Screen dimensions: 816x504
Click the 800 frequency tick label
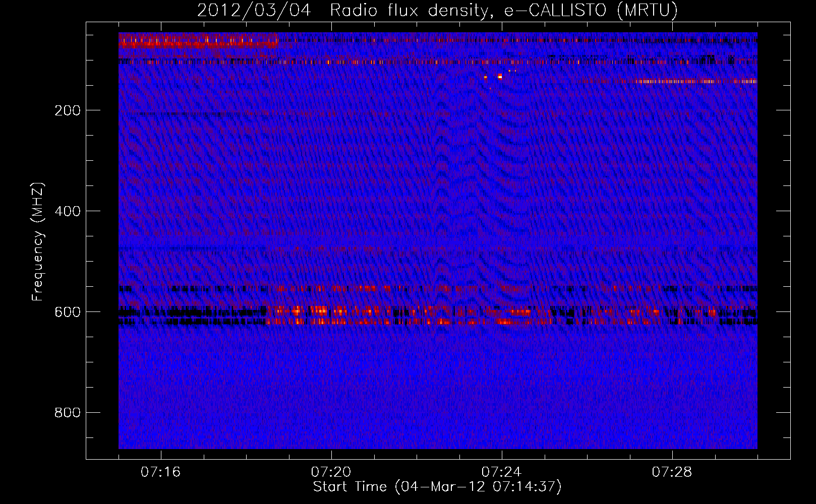68,413
